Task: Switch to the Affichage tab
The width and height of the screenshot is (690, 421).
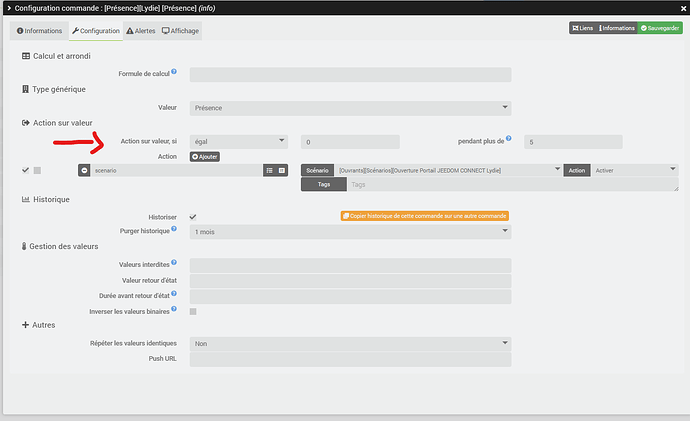Action: 181,31
